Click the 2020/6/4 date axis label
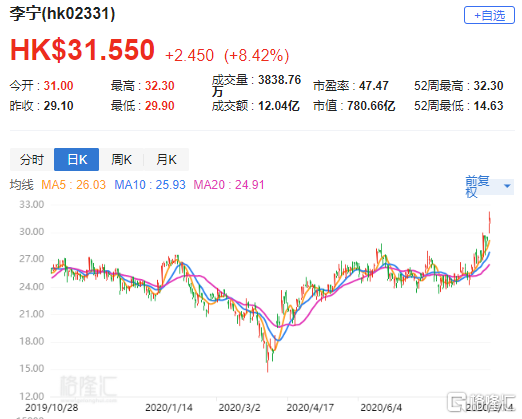522x419 pixels. pyautogui.click(x=381, y=407)
